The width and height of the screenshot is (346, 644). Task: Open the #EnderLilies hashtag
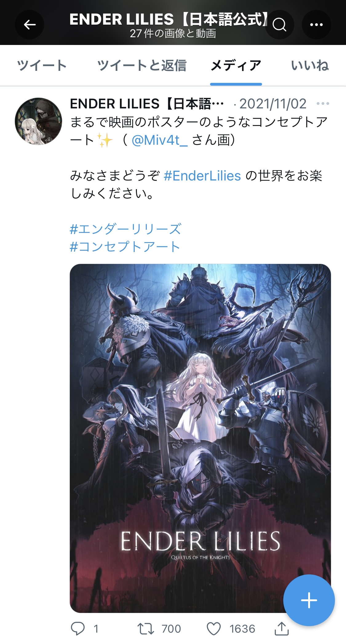[x=202, y=176]
